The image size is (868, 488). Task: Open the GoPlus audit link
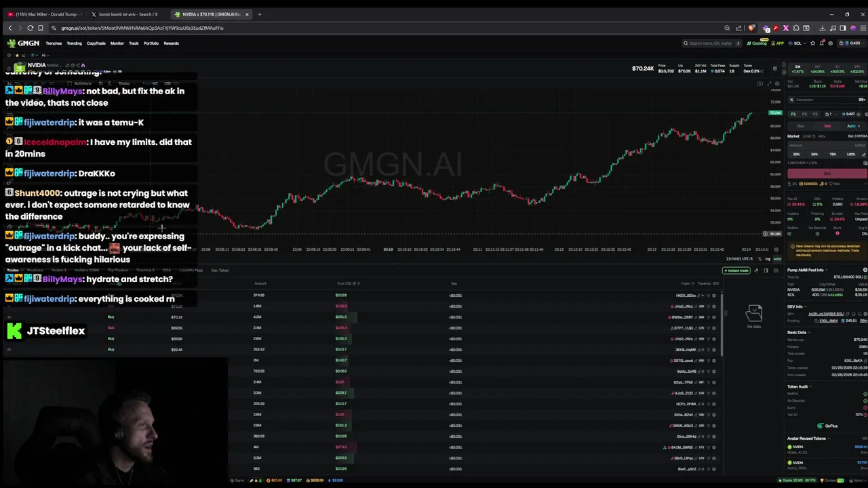827,426
